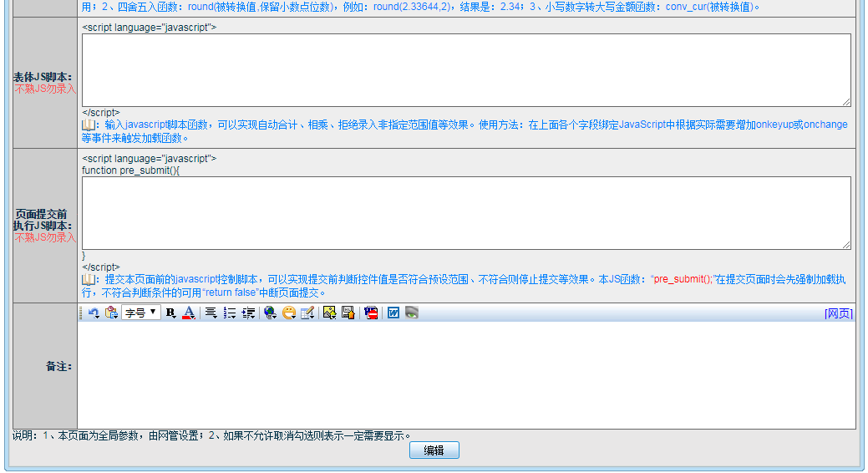Click inside the 表体JS脚本 textarea
Screen dimensions: 868x473
tap(466, 70)
